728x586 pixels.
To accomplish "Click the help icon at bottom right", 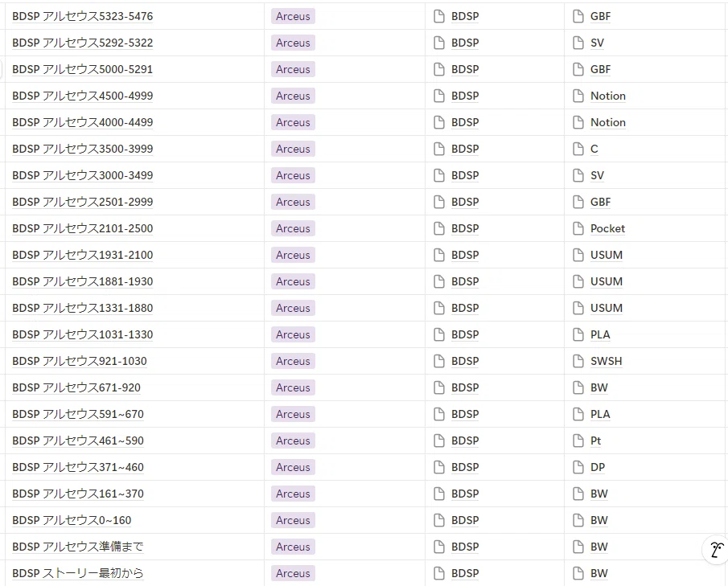I will (x=715, y=550).
